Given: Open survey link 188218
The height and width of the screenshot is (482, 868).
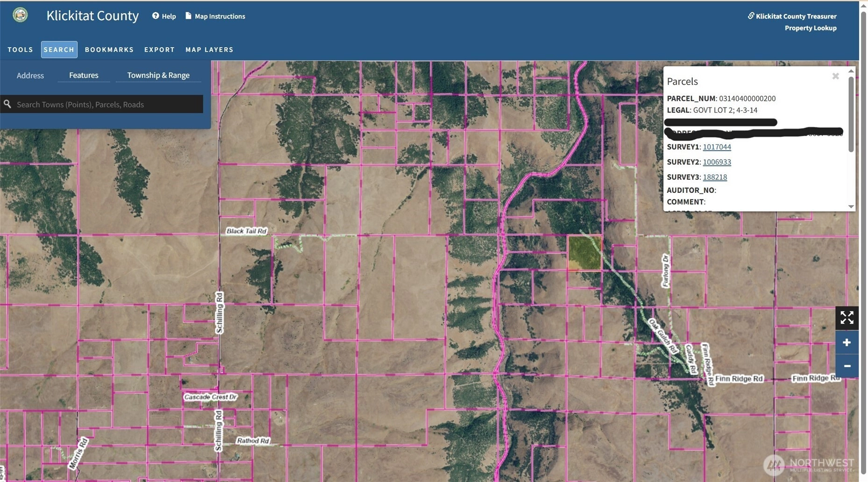Looking at the screenshot, I should [x=715, y=177].
